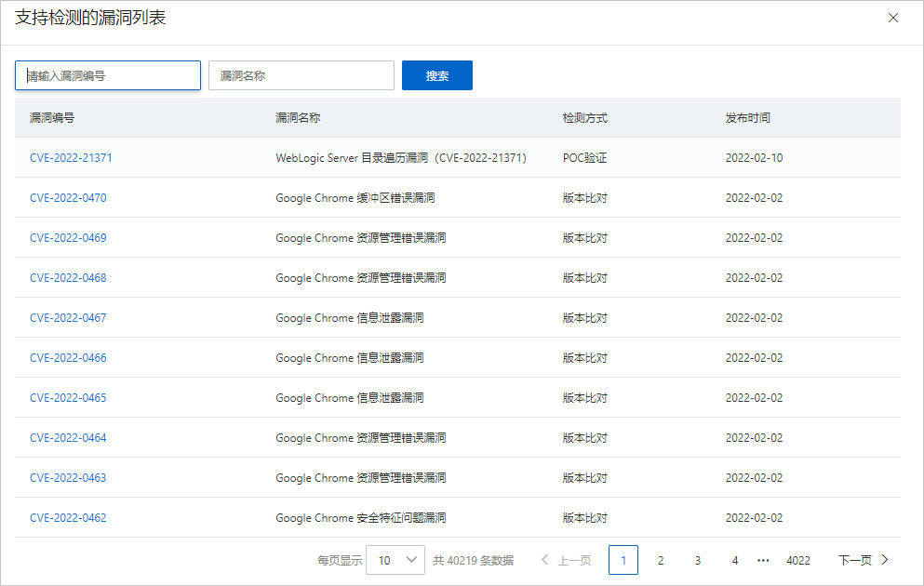Screen dimensions: 924x586
Task: Select the Google Chrome 缓冲区错误漏洞 cell
Action: pos(355,198)
